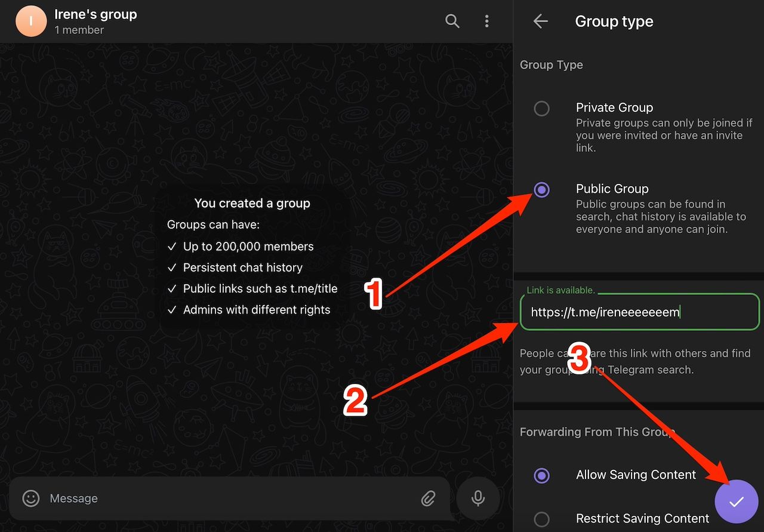Screen dimensions: 764x532
Task: Open in-chat search
Action: (x=452, y=21)
